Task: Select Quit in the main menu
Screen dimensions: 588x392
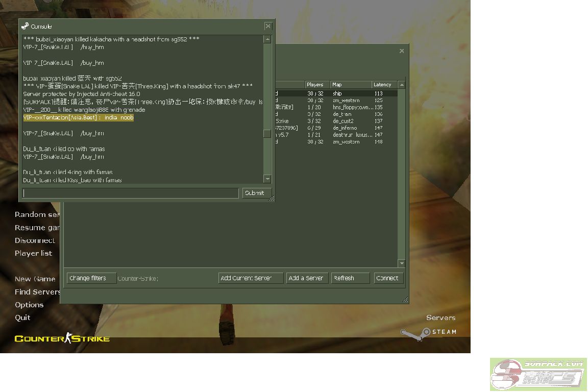Action: pyautogui.click(x=22, y=317)
